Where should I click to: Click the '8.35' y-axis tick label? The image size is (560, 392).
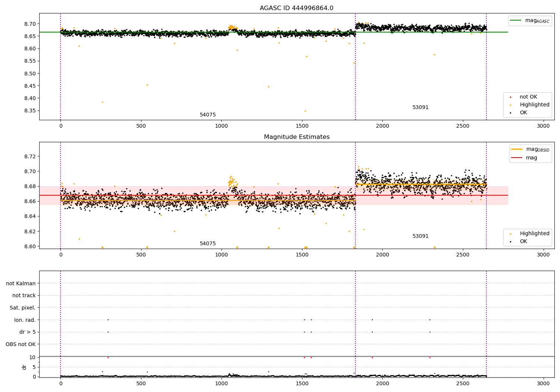[30, 111]
